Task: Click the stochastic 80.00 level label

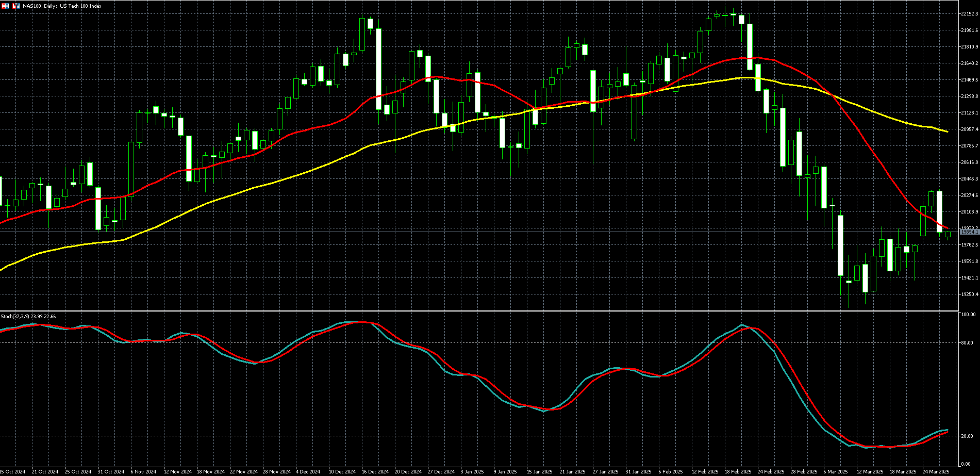Action: [968, 343]
